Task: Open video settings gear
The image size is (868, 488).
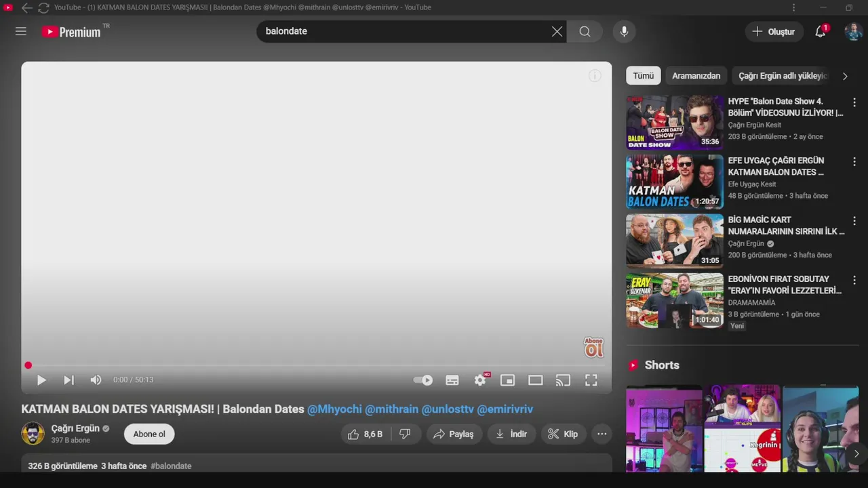Action: (480, 380)
